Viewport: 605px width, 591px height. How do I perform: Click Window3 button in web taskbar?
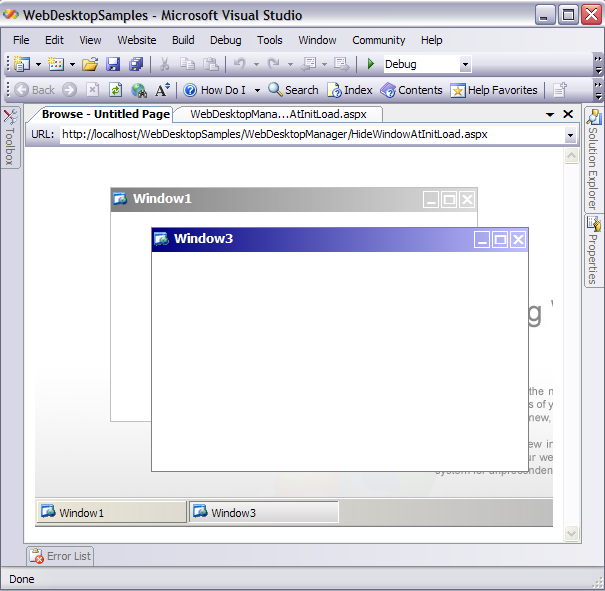(263, 513)
